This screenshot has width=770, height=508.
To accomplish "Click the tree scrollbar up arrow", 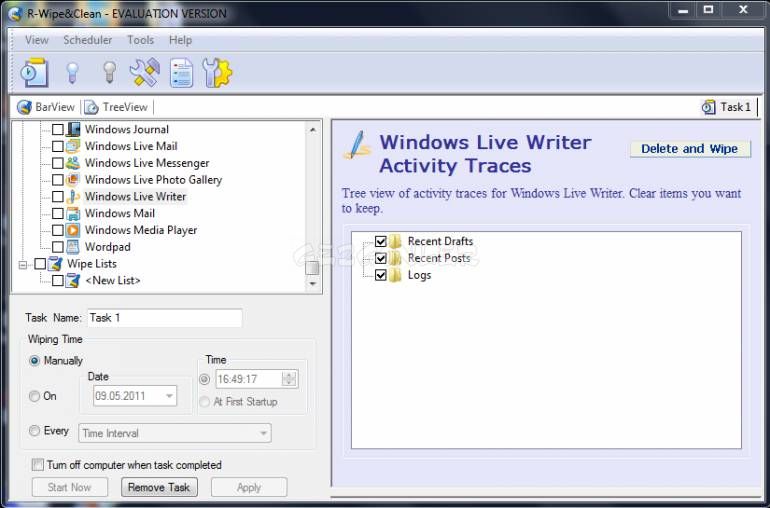I will [312, 130].
